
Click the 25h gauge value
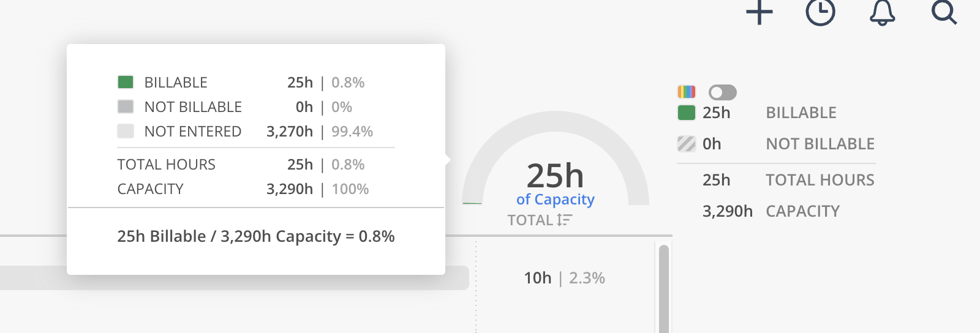[555, 176]
